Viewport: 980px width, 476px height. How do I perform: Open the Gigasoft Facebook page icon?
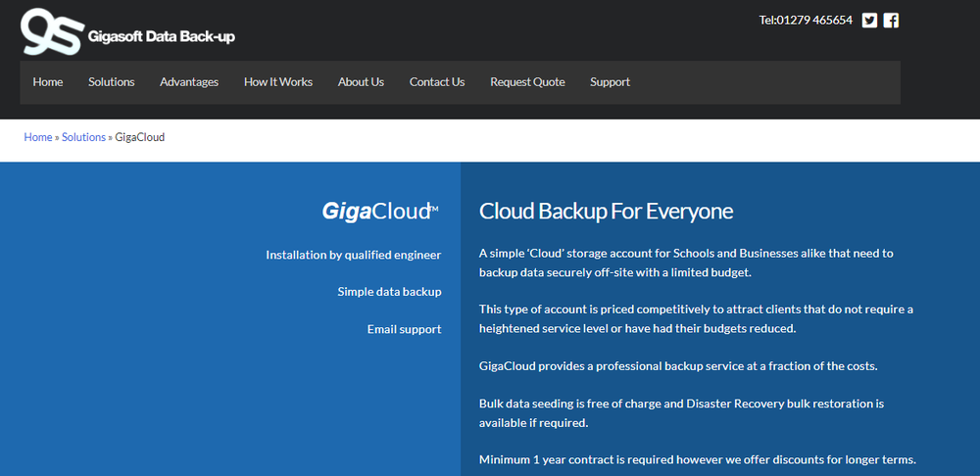(x=891, y=21)
